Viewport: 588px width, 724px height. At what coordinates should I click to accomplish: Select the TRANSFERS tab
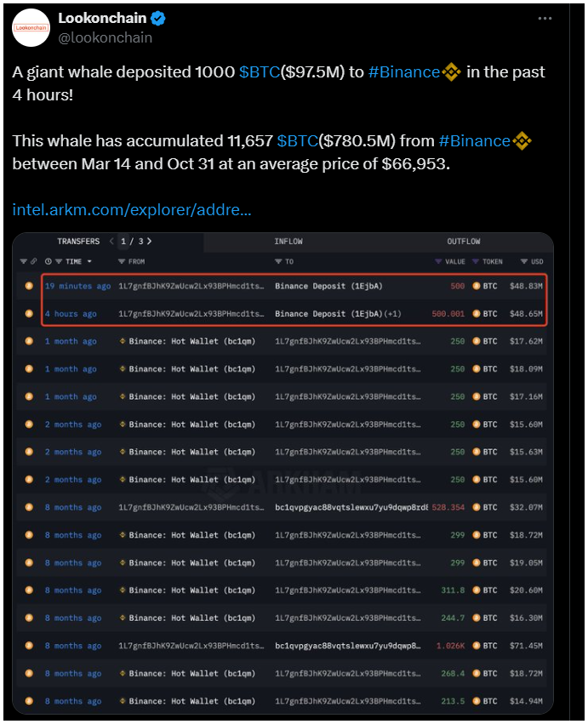78,242
